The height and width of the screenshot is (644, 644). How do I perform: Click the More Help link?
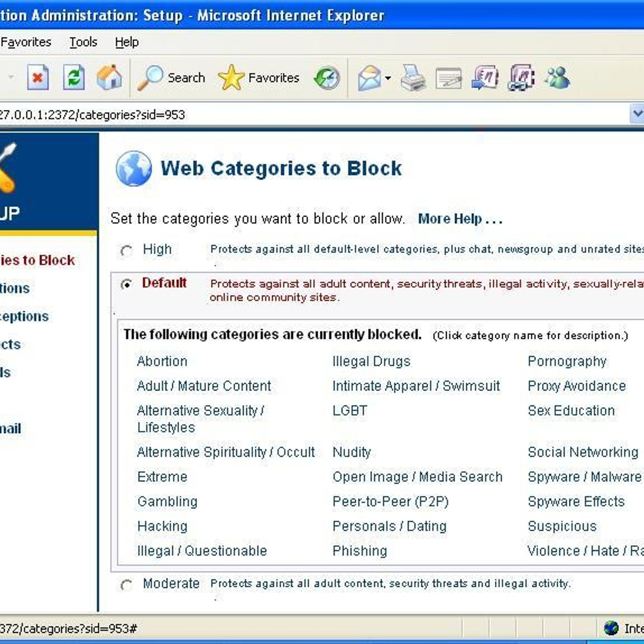click(x=459, y=219)
